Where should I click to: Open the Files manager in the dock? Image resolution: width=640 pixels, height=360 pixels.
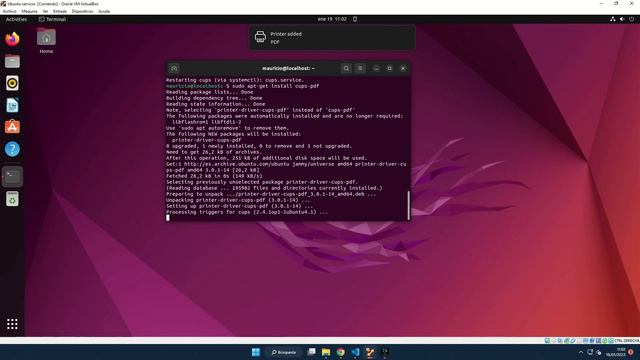[x=12, y=61]
